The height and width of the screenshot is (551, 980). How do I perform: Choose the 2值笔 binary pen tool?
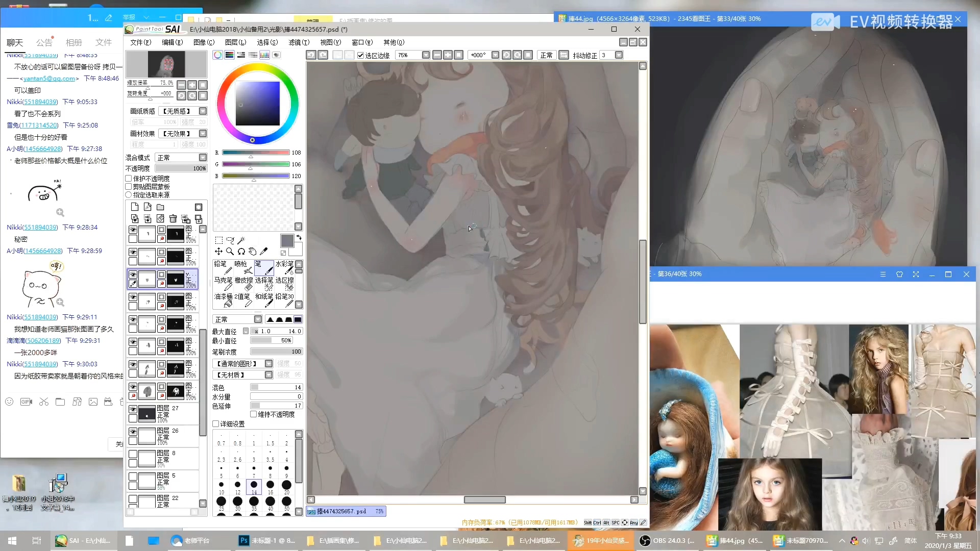click(x=243, y=300)
